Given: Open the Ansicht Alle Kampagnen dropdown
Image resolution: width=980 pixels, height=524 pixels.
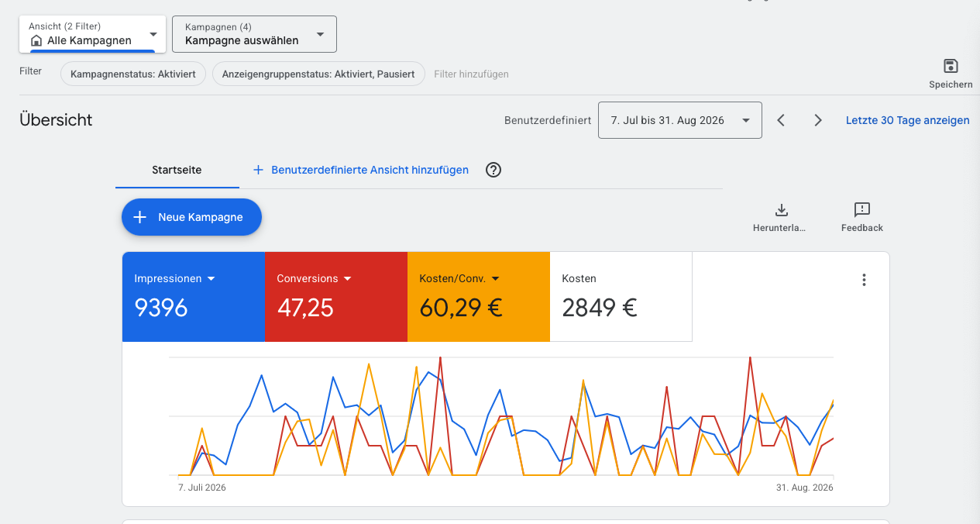Looking at the screenshot, I should [x=92, y=35].
